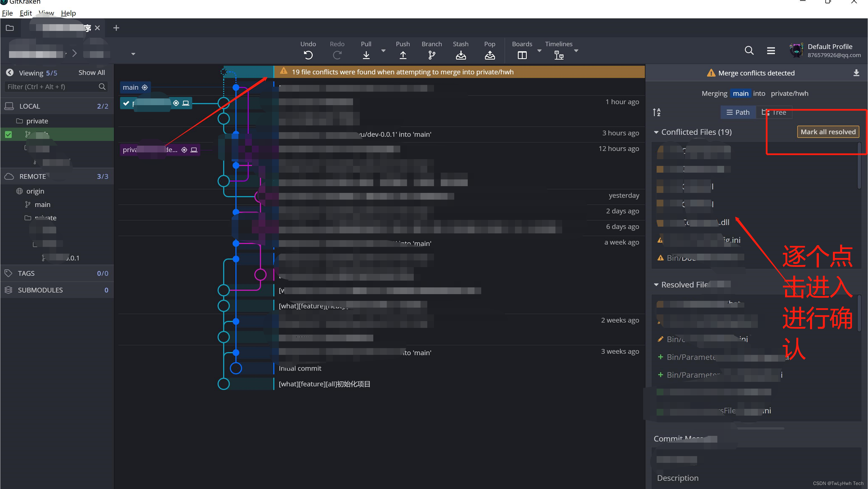Viewport: 868px width, 489px height.
Task: Click the Undo toolbar icon
Action: (308, 55)
